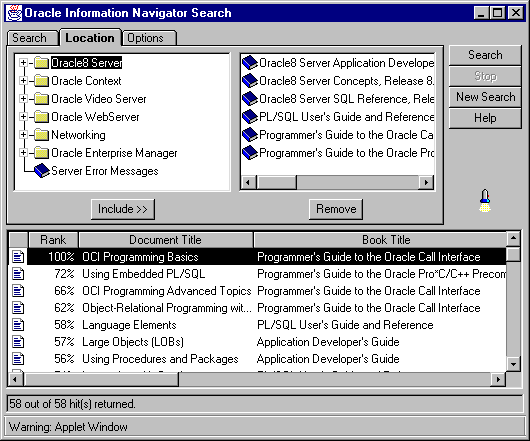Sort results by Rank column header
The width and height of the screenshot is (530, 441).
(x=53, y=240)
